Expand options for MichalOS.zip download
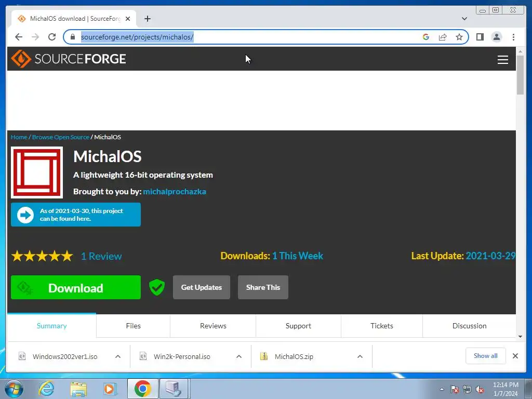 (360, 356)
